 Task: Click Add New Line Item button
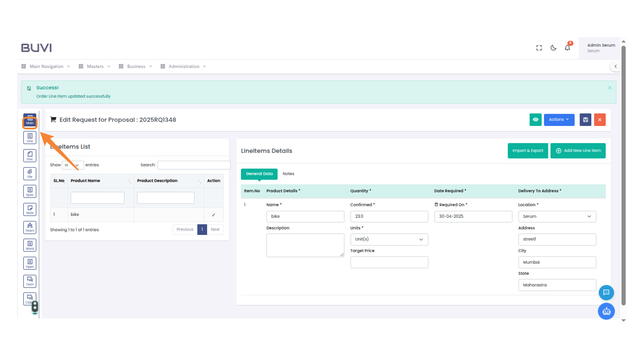coord(578,150)
